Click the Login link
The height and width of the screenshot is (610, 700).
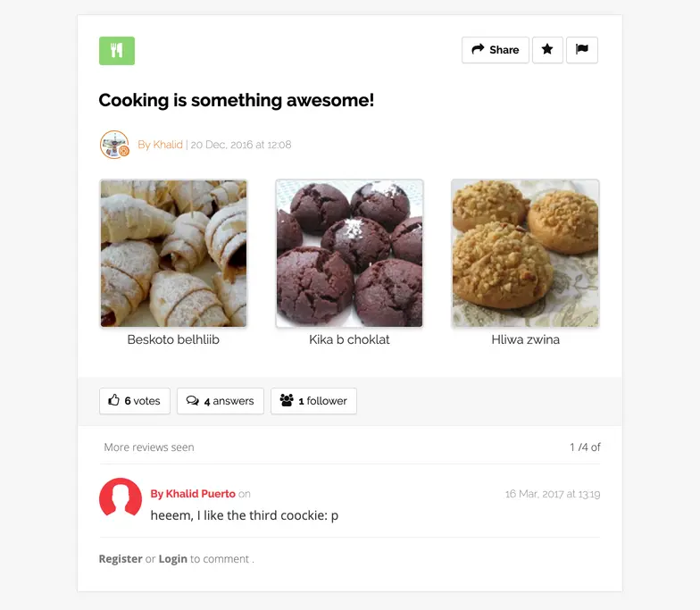pos(173,559)
